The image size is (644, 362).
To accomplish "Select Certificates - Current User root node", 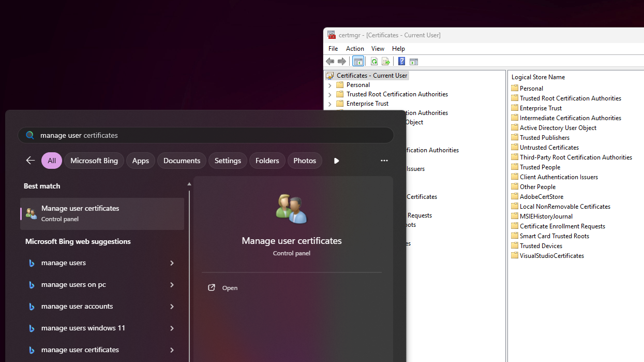I will [372, 76].
